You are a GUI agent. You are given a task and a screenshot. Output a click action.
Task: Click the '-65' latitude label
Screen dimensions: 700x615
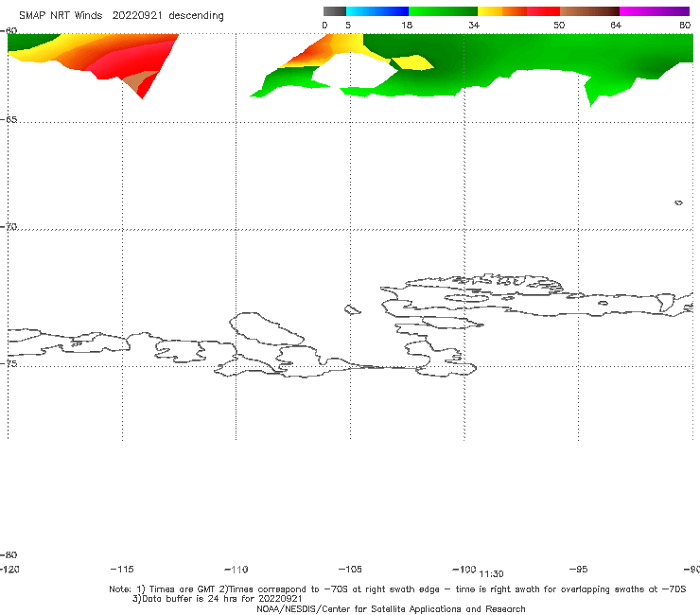[9, 120]
